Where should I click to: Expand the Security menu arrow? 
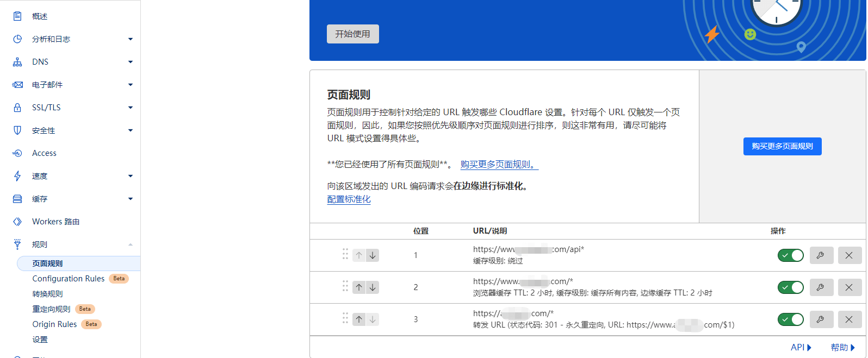(x=131, y=130)
